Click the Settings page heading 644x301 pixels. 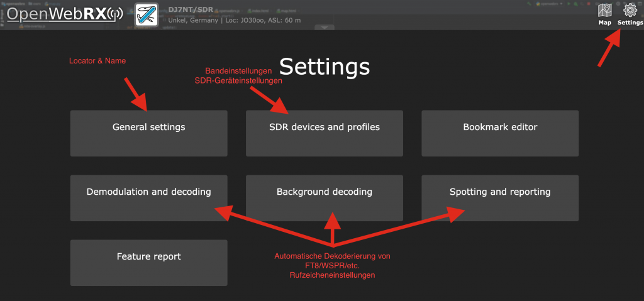pyautogui.click(x=325, y=66)
